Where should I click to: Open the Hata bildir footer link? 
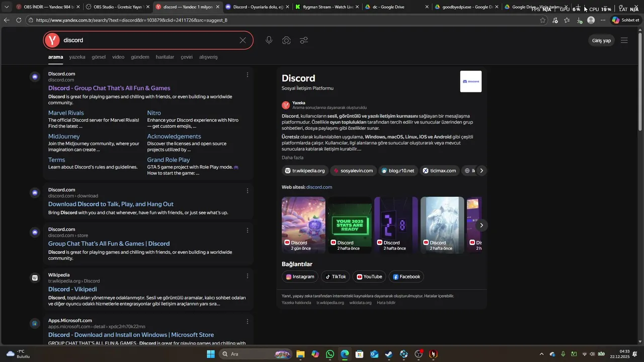point(386,303)
